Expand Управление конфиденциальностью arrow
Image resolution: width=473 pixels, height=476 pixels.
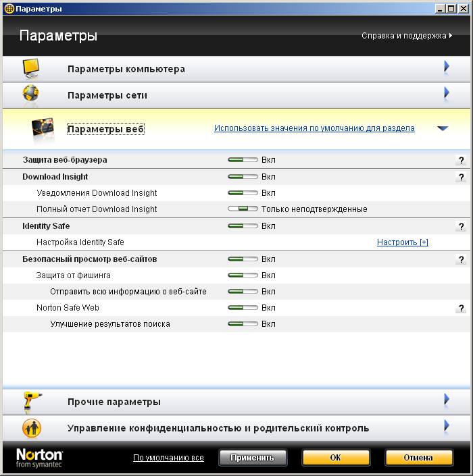446,425
